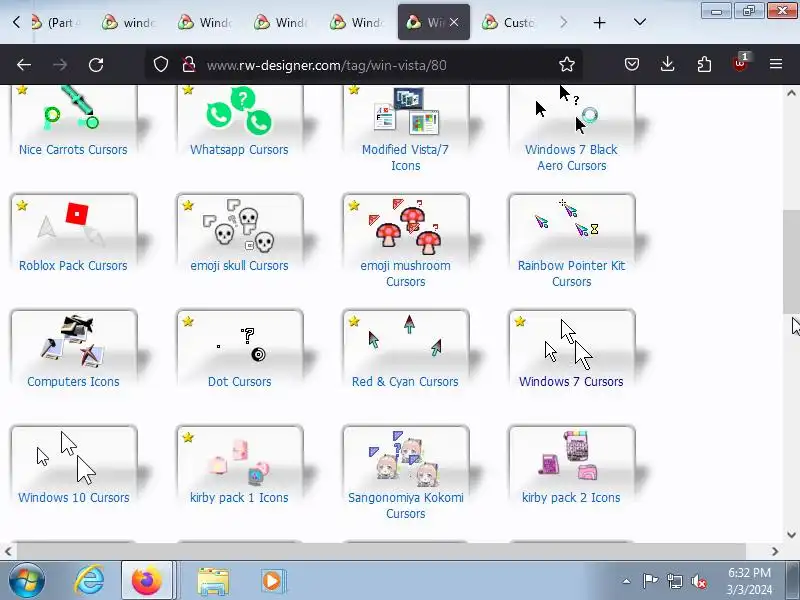The height and width of the screenshot is (600, 800).
Task: Click the Windows 10 Cursors preview thumbnail
Action: [73, 458]
